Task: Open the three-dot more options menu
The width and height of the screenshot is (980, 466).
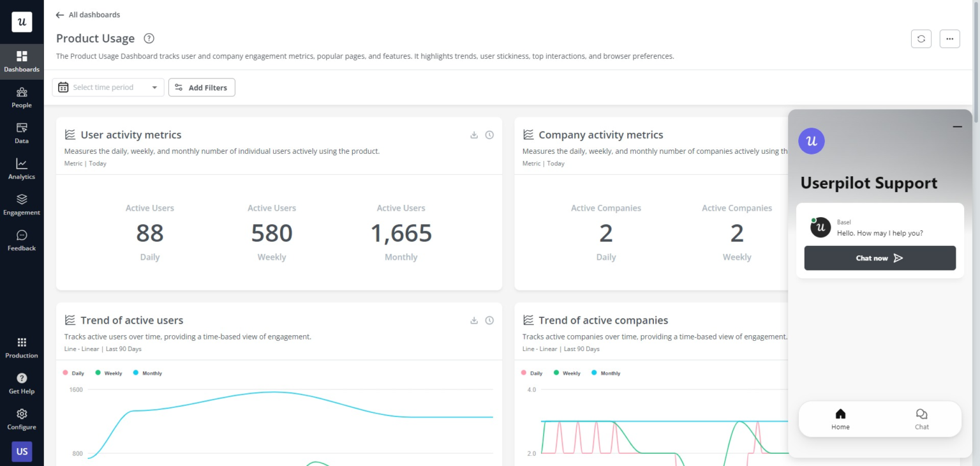Action: (x=949, y=39)
